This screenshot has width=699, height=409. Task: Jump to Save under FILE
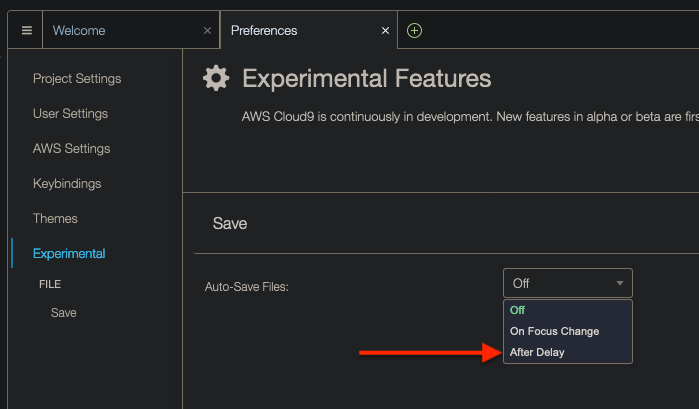pyautogui.click(x=64, y=313)
